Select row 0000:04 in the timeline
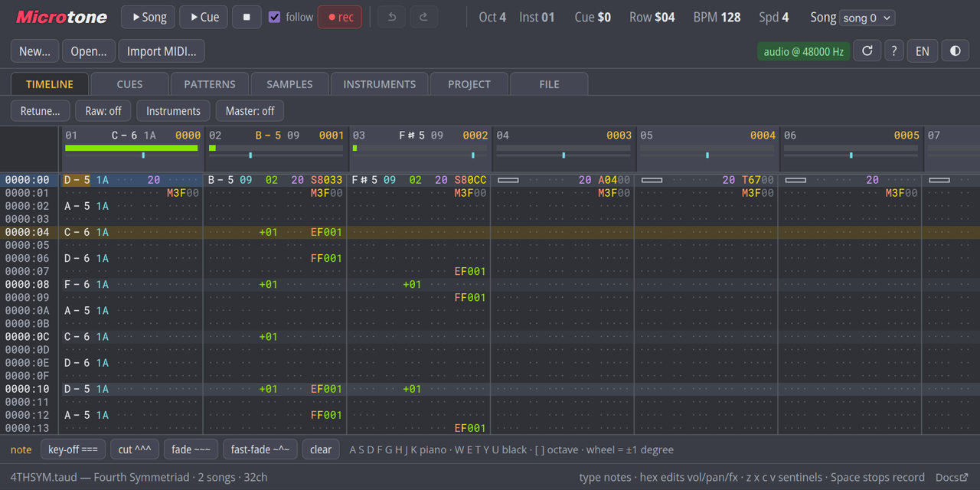 tap(28, 232)
